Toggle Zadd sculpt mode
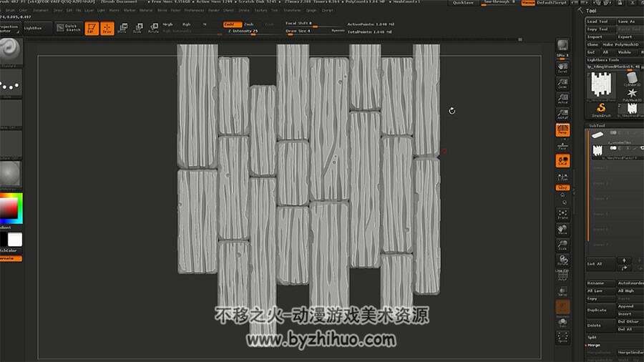This screenshot has height=362, width=644. click(233, 24)
